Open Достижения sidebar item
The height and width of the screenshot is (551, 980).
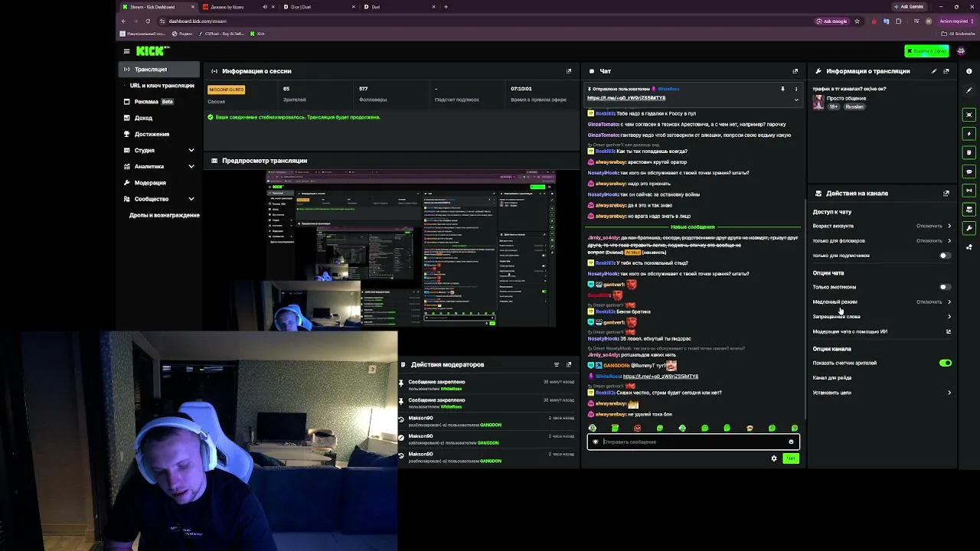[x=159, y=134]
